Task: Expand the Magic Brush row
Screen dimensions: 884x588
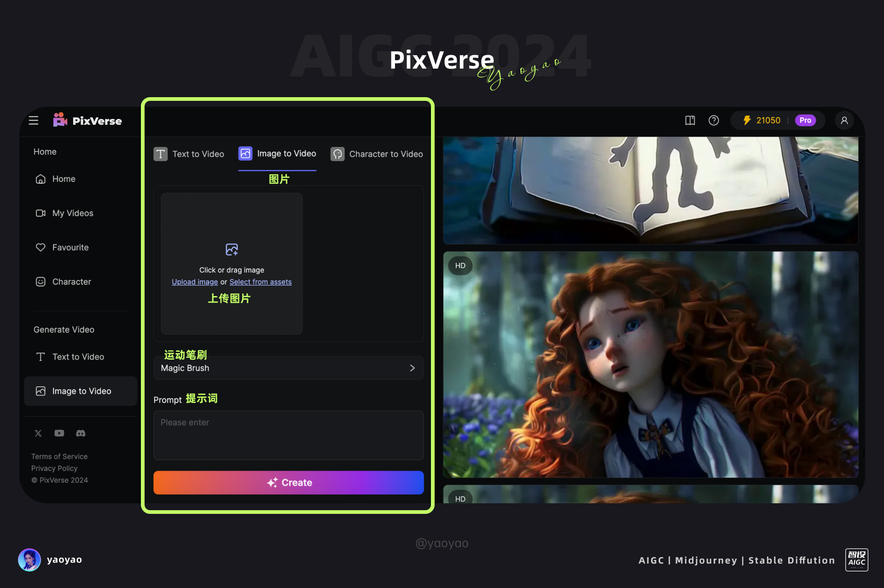Action: pyautogui.click(x=288, y=368)
